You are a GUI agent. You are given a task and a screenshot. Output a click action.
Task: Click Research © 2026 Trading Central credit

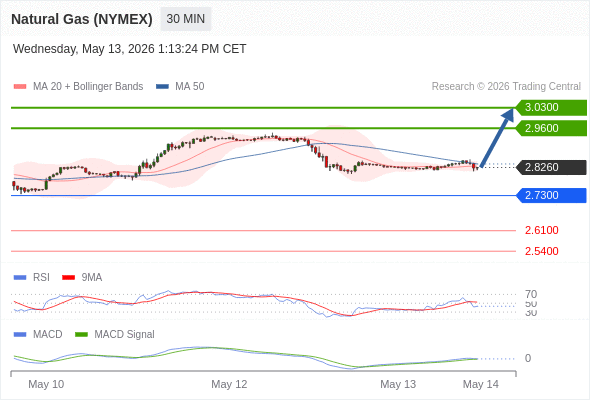506,87
